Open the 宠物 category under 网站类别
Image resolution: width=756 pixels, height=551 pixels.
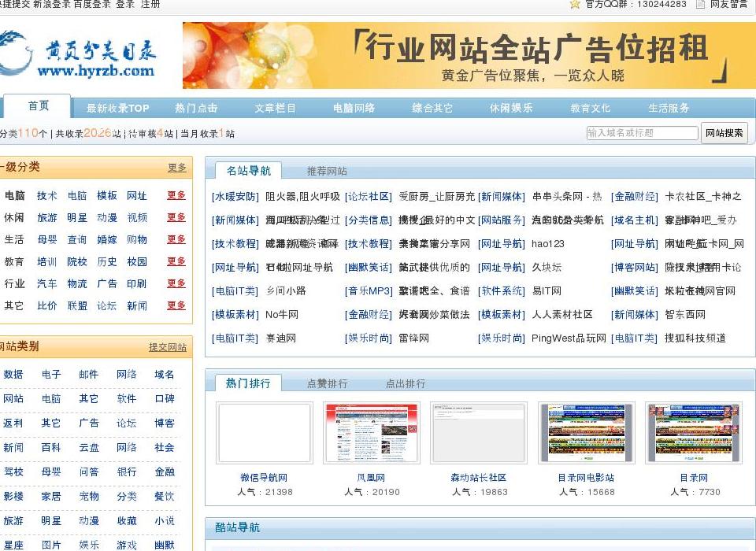coord(89,496)
